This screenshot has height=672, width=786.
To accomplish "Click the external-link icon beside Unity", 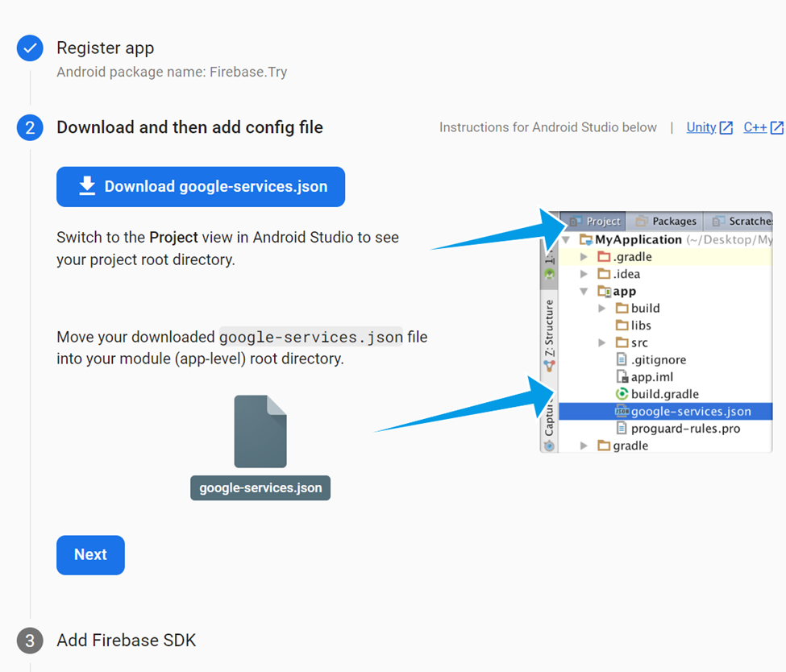I will [x=726, y=128].
